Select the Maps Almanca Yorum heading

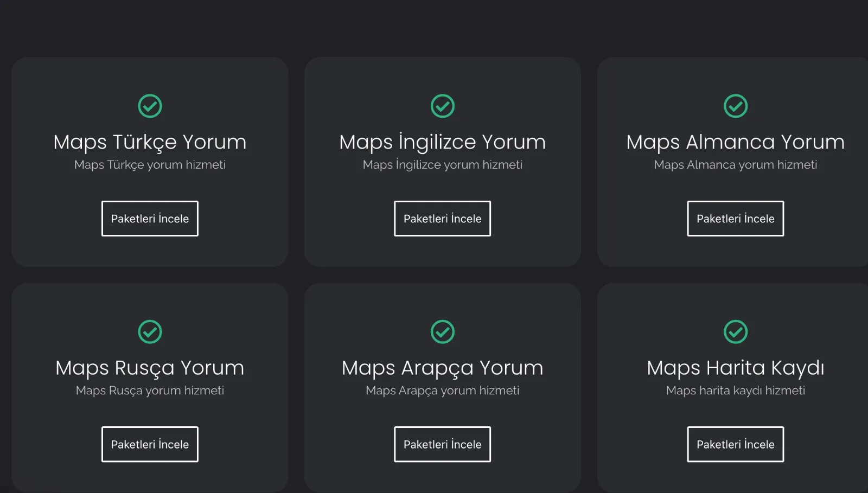[x=736, y=142]
